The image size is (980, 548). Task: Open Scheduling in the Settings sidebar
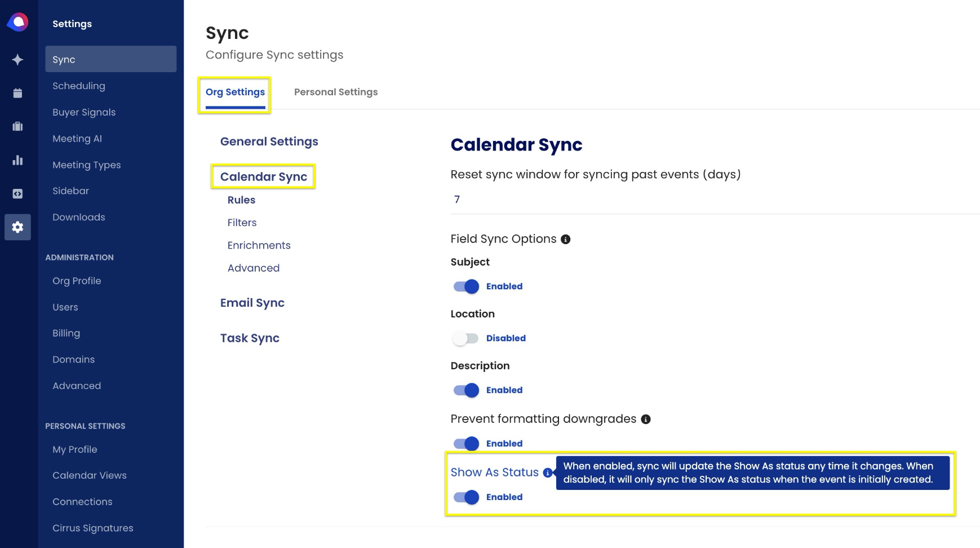(79, 86)
